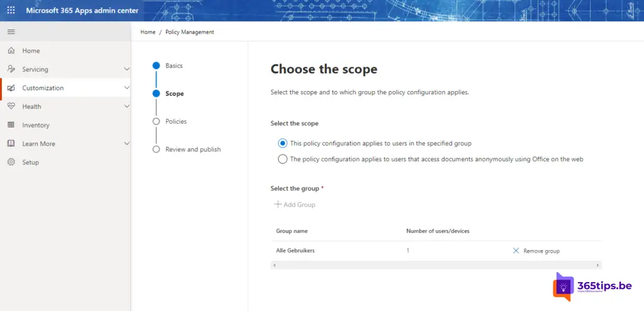Go to the Basics wizard step

pyautogui.click(x=167, y=65)
